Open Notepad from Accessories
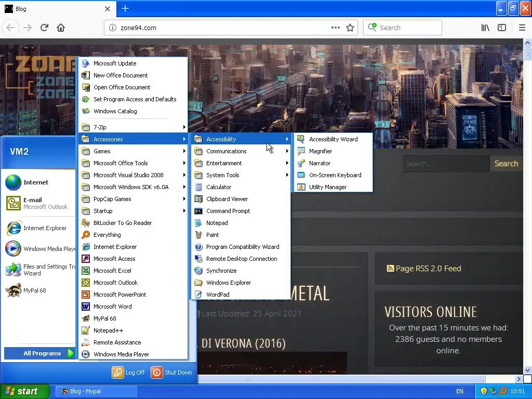This screenshot has width=532, height=399. click(x=241, y=223)
